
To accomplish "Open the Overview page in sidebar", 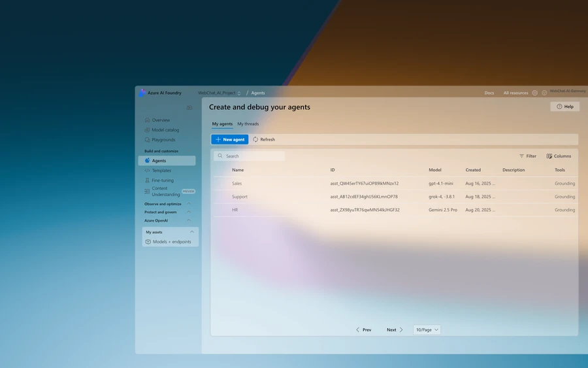I will coord(161,120).
